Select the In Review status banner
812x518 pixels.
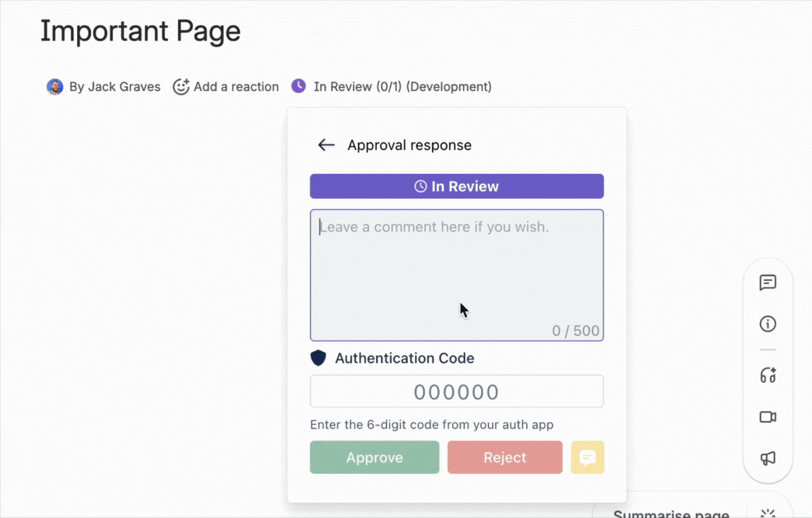(457, 186)
